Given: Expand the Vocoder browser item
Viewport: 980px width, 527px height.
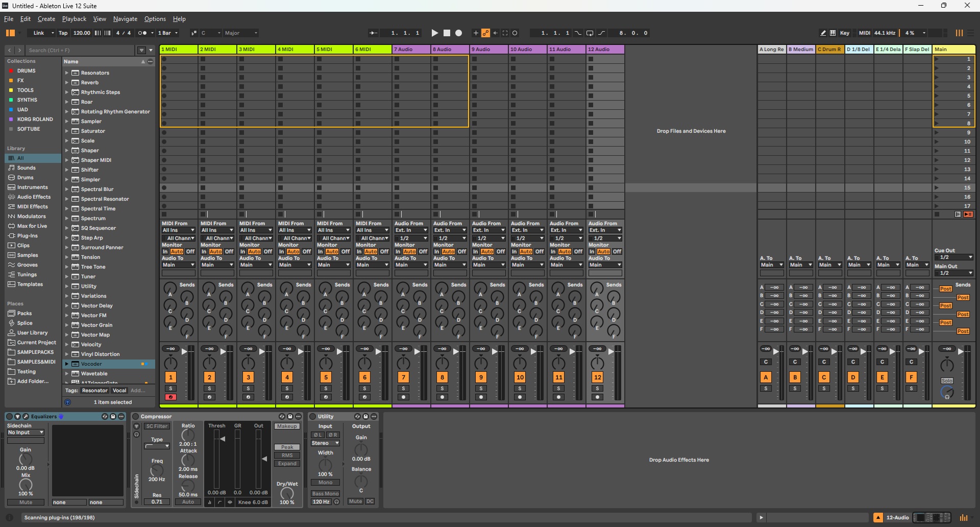Looking at the screenshot, I should (66, 364).
